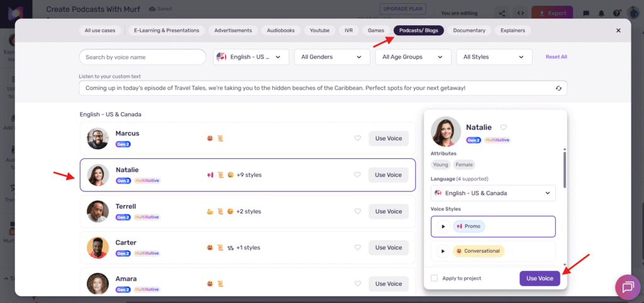This screenshot has width=644, height=303.
Task: Open the messages icon in top bar
Action: click(x=587, y=13)
